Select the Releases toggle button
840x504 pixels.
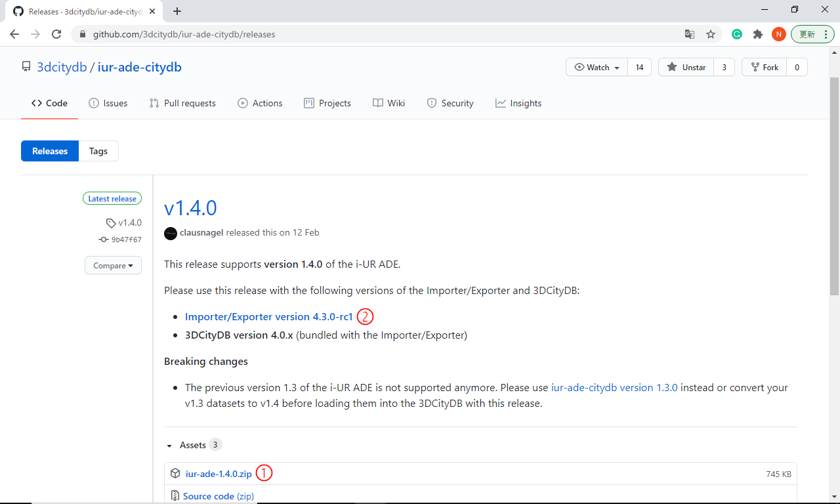(50, 151)
